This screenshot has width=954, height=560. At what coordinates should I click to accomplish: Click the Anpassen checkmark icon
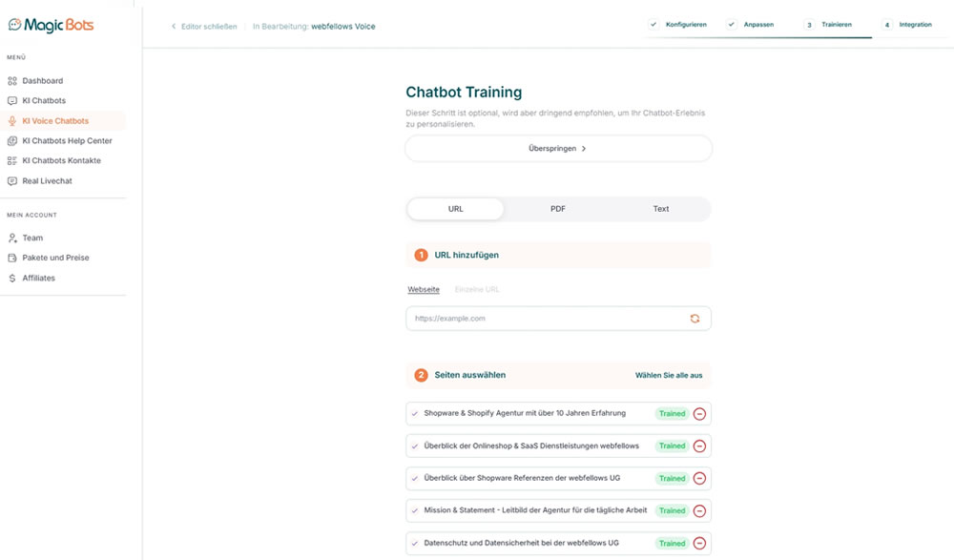[732, 25]
